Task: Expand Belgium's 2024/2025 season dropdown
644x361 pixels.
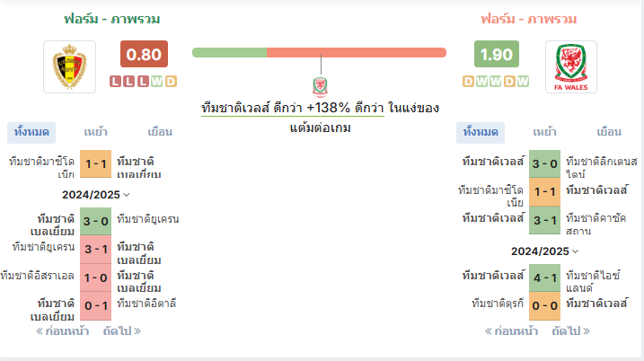Action: coord(96,195)
